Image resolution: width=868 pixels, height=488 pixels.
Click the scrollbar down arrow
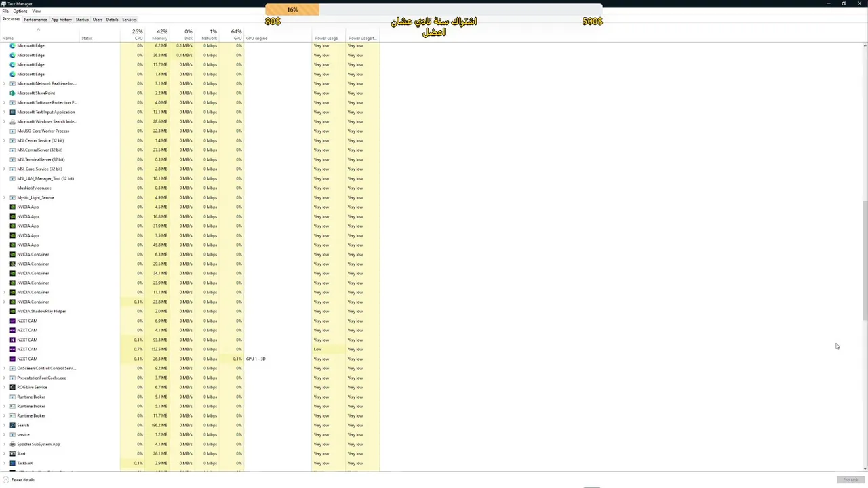pos(865,468)
